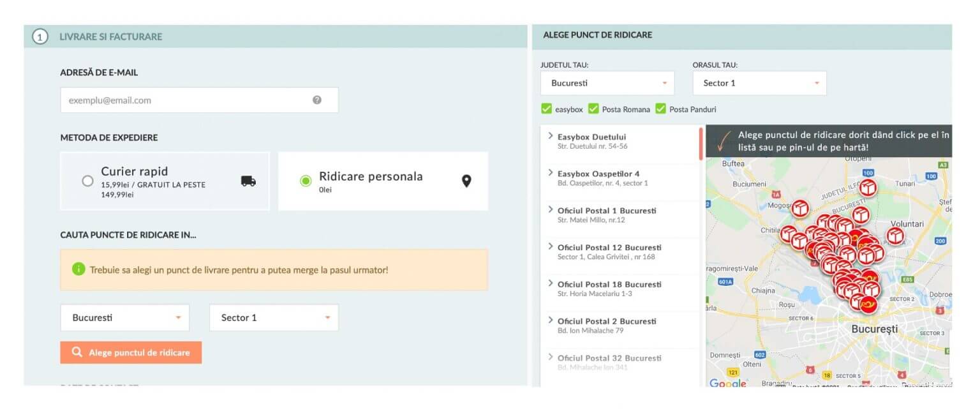Click the green info icon in warning banner
Image resolution: width=980 pixels, height=413 pixels.
78,269
